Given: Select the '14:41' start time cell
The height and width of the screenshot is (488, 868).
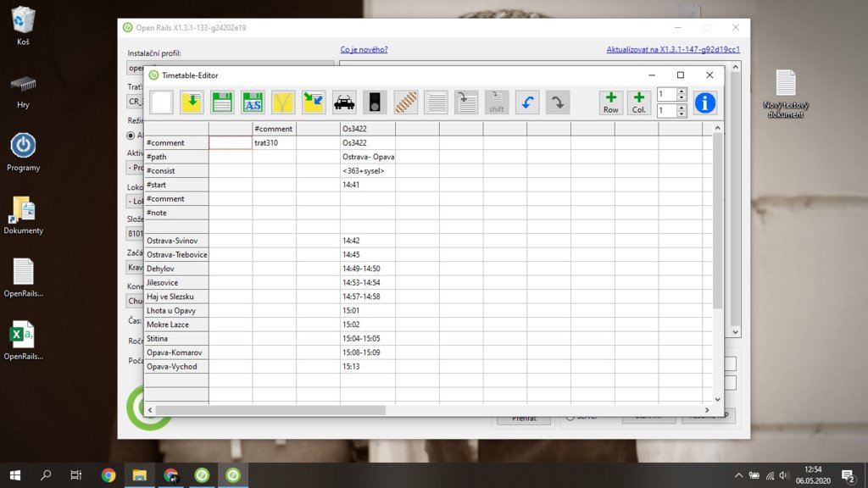Looking at the screenshot, I should [x=368, y=185].
